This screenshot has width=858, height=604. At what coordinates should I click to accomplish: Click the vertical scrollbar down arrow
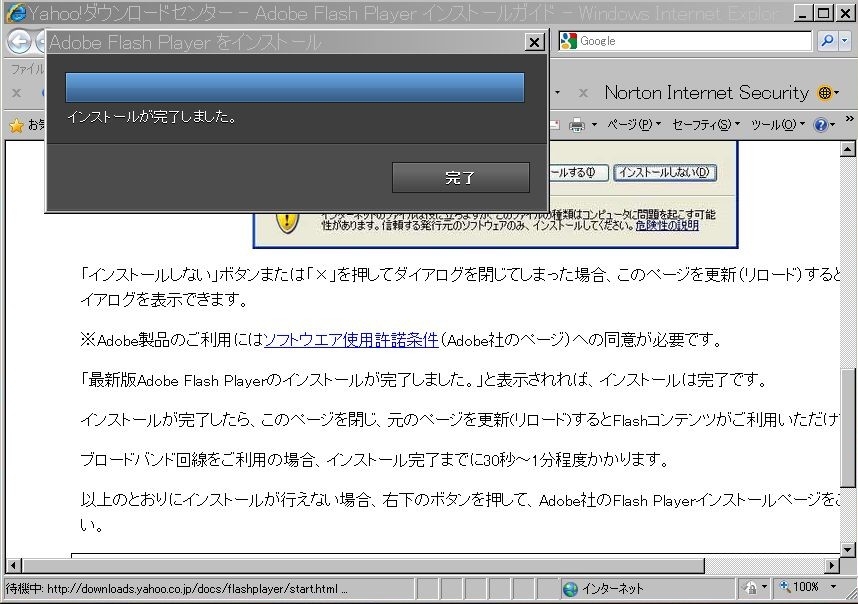point(848,549)
